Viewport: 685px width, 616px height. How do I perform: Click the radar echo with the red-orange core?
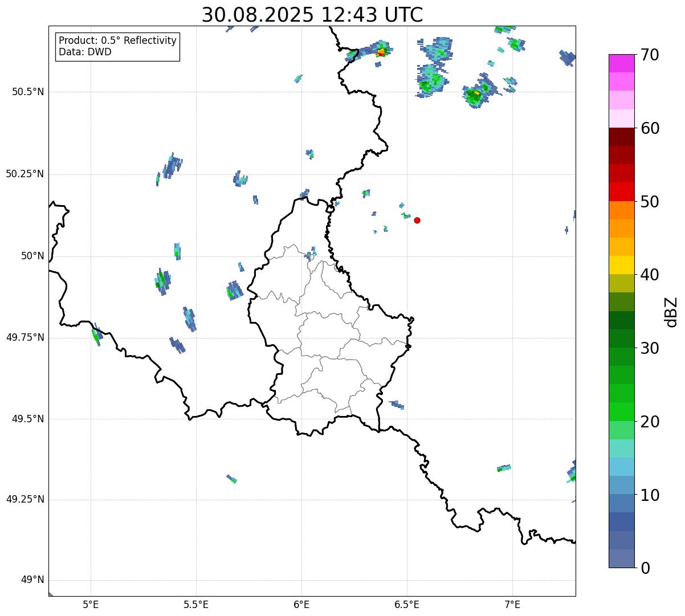[x=381, y=52]
